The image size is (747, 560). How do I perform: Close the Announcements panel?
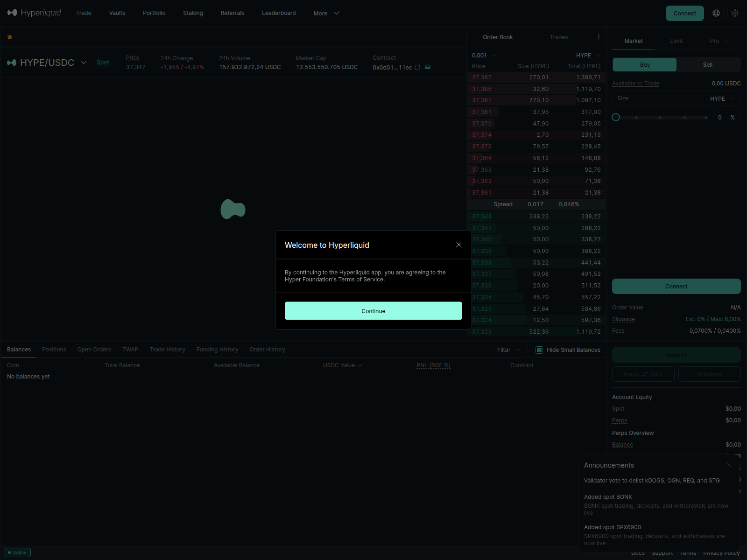point(729,465)
